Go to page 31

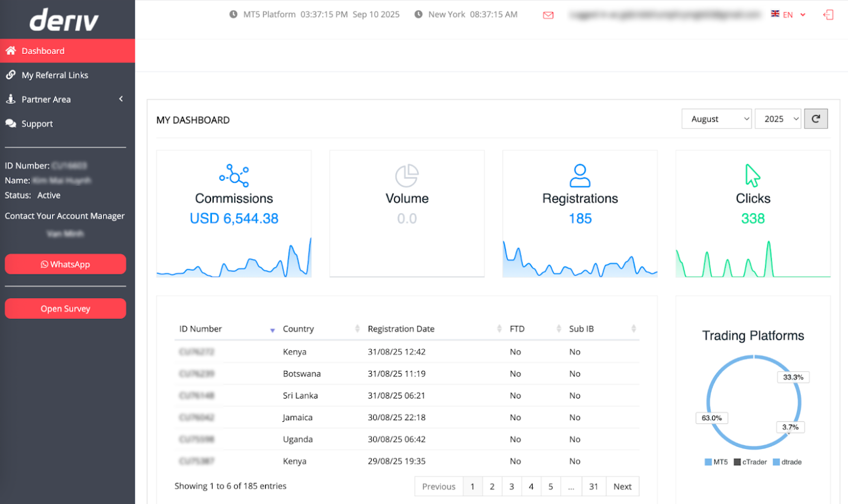594,487
